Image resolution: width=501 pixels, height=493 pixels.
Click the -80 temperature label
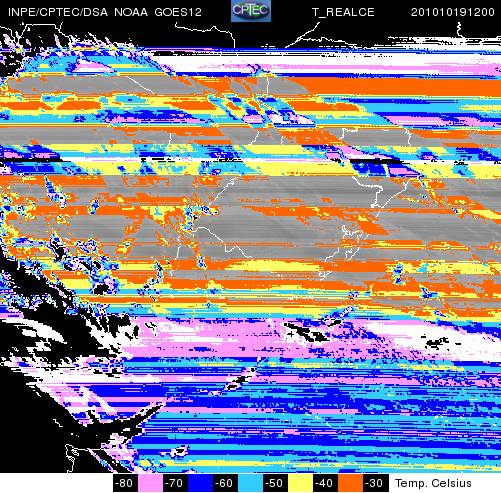pyautogui.click(x=125, y=483)
